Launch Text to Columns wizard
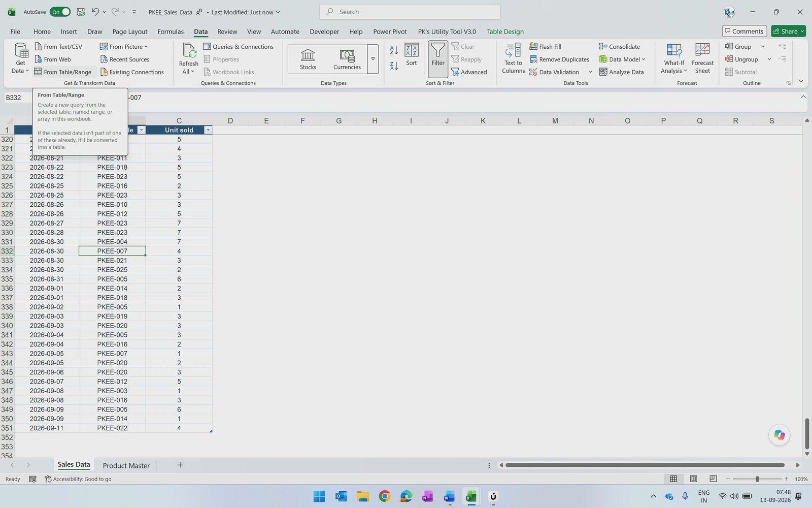Image resolution: width=812 pixels, height=508 pixels. point(513,58)
